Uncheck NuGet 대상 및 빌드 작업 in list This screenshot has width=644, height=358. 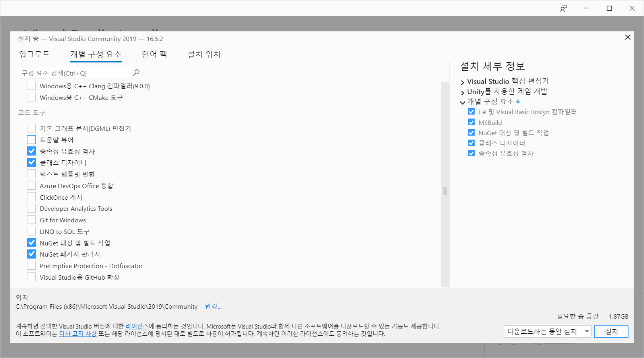(31, 243)
